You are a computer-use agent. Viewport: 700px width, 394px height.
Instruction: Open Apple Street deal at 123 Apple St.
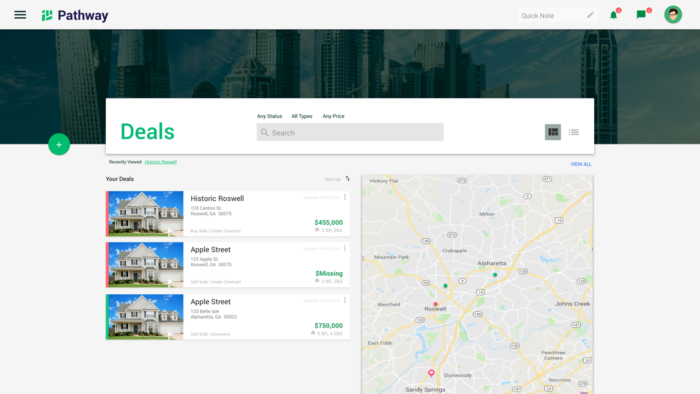click(210, 249)
